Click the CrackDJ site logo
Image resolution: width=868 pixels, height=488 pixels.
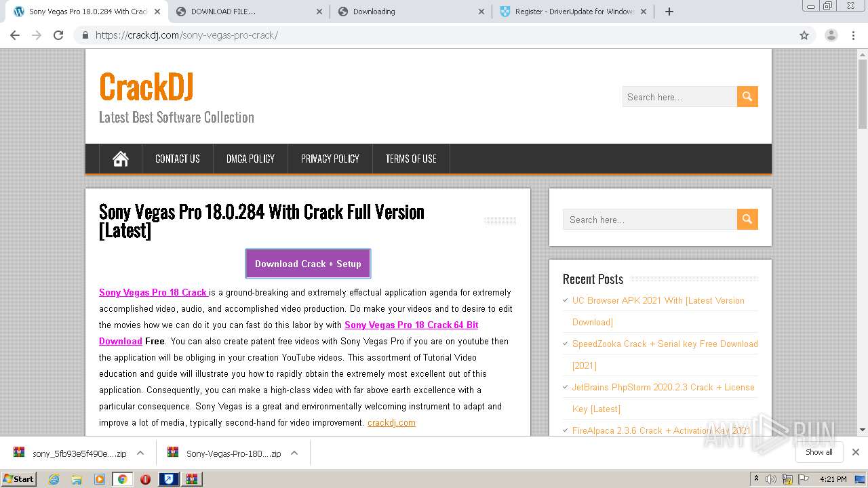click(146, 87)
